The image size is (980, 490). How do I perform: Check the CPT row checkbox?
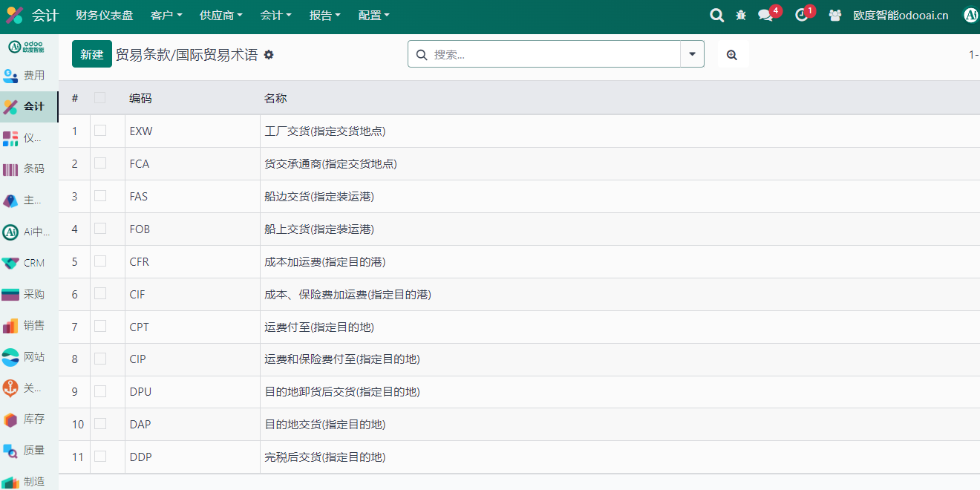(x=100, y=326)
